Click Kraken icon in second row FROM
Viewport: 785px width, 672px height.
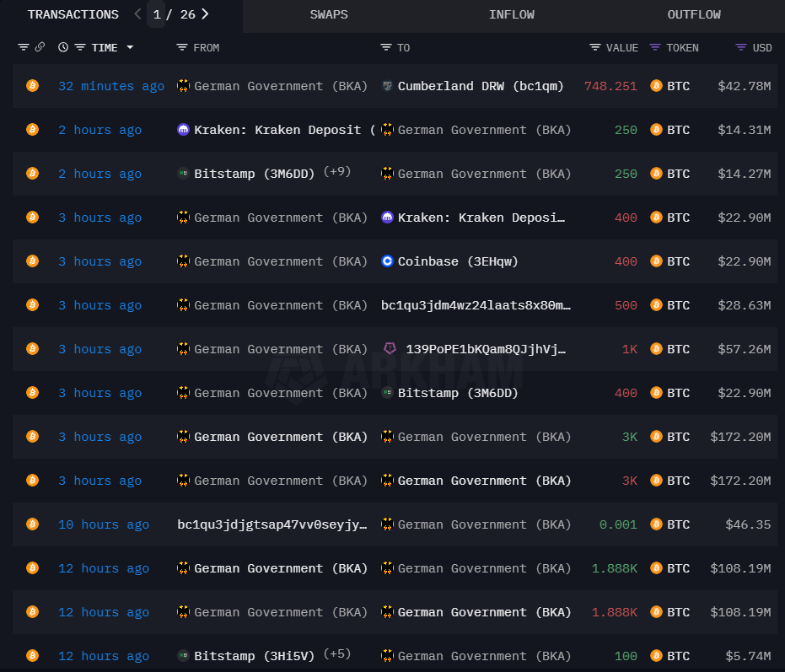(x=183, y=130)
